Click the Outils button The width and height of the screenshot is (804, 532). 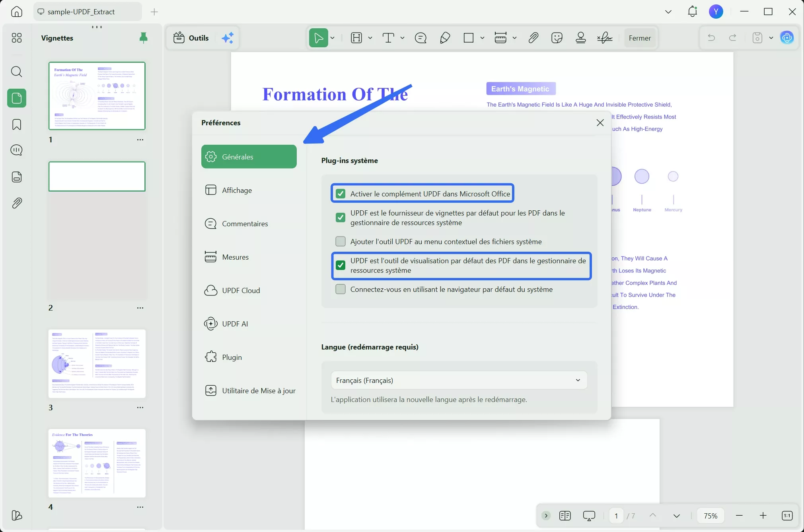191,38
